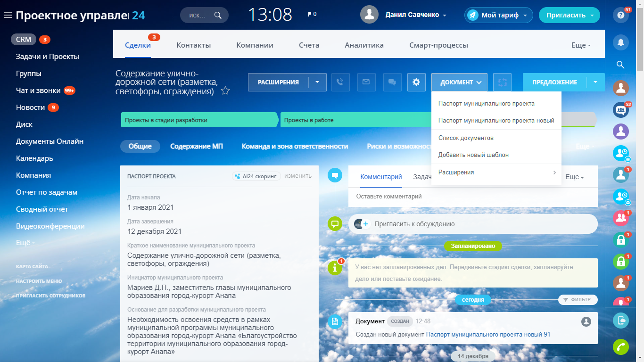Open the Пригласить dropdown in header
The width and height of the screenshot is (644, 362).
pyautogui.click(x=592, y=16)
